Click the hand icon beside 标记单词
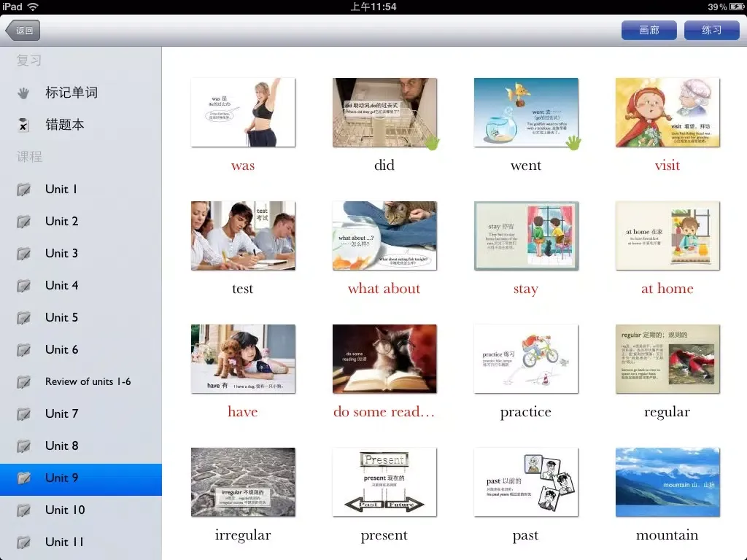The width and height of the screenshot is (747, 560). pos(23,93)
